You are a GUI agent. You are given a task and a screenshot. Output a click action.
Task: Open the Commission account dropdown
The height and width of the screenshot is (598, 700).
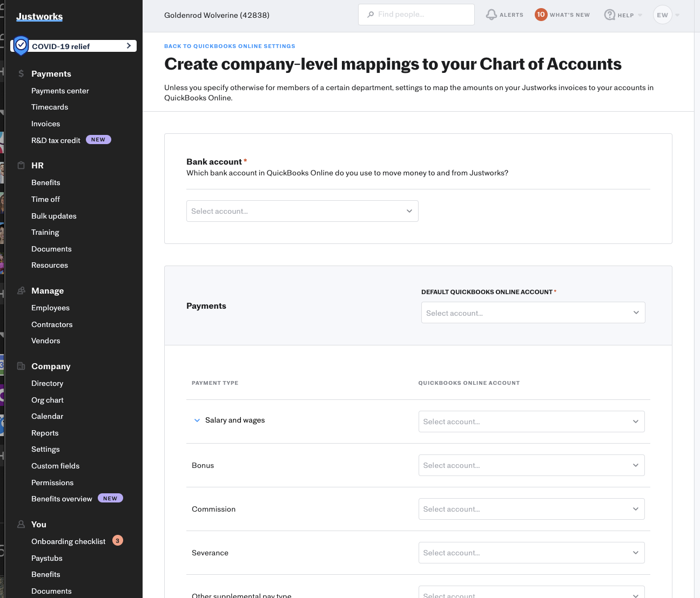coord(531,509)
